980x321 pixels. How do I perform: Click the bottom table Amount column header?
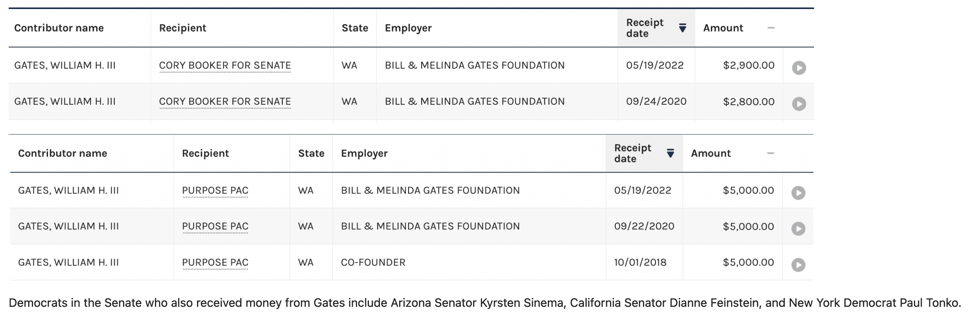[x=711, y=153]
